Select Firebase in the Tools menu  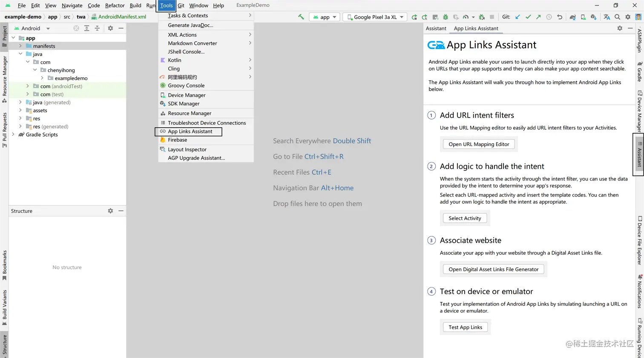coord(206,140)
